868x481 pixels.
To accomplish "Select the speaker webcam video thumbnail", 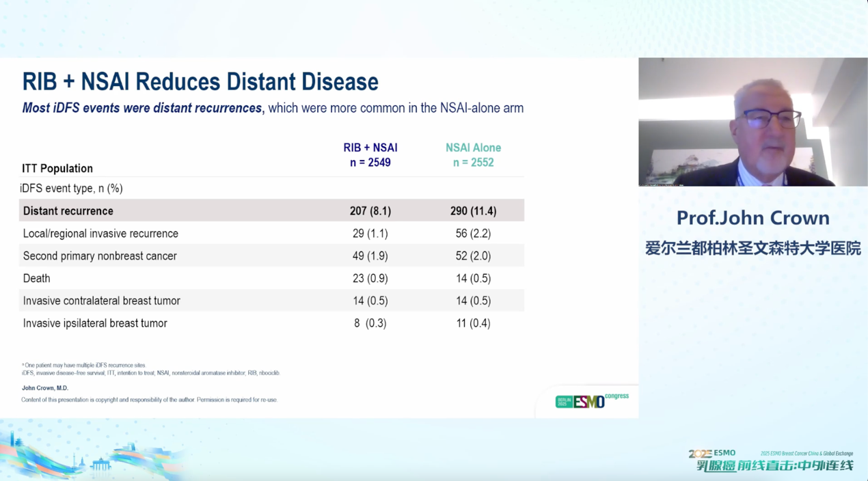I will (x=752, y=122).
